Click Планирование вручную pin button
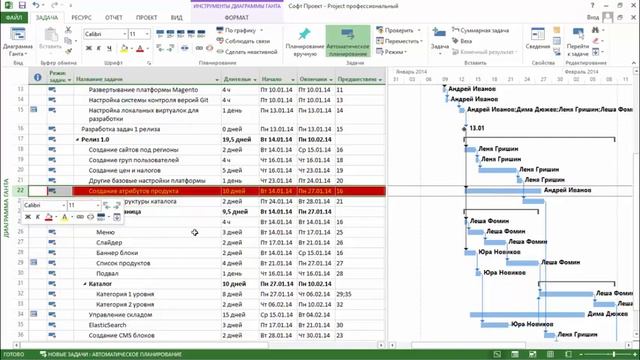 click(304, 42)
